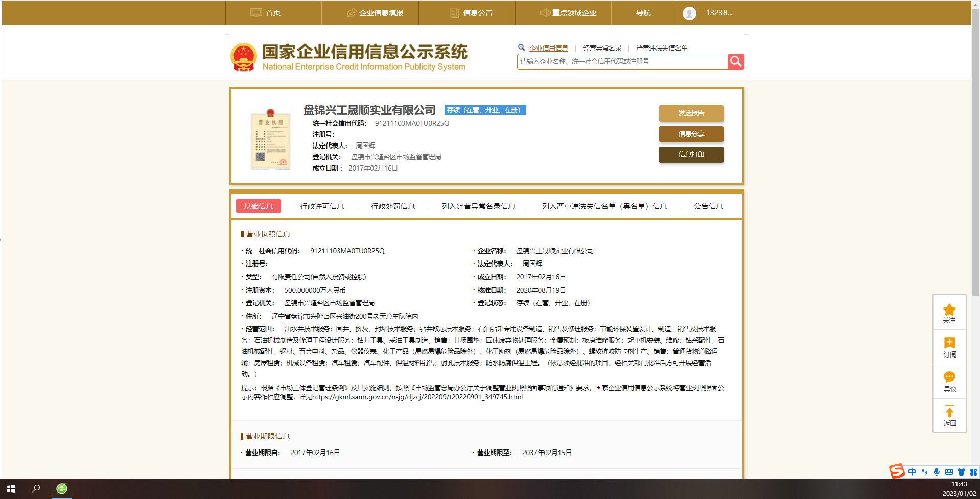Click the Sogou input method logo

(x=897, y=471)
